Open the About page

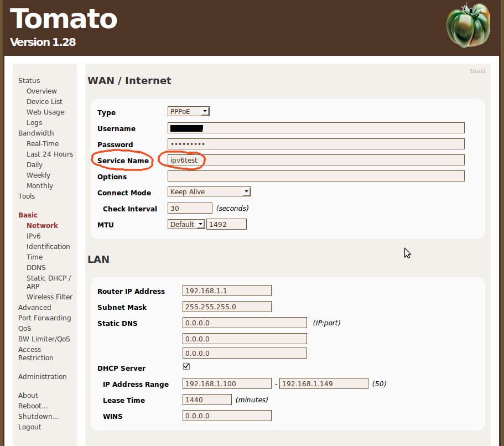click(x=28, y=396)
